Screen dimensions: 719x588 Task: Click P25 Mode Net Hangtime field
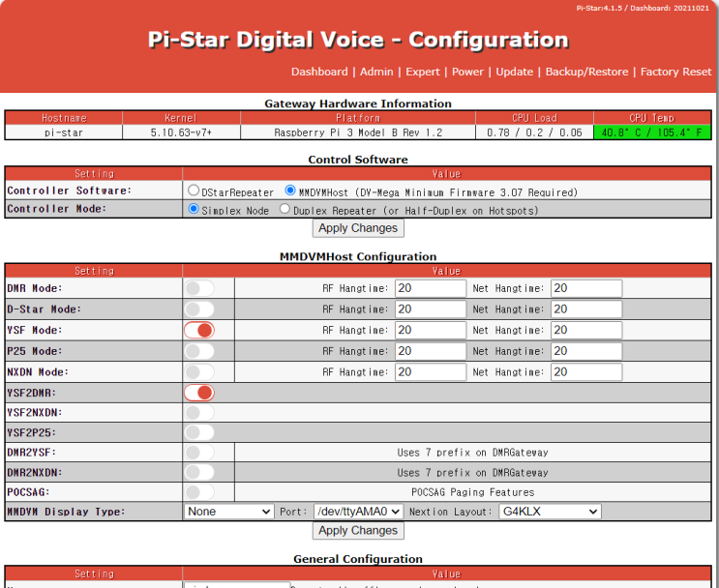(586, 351)
